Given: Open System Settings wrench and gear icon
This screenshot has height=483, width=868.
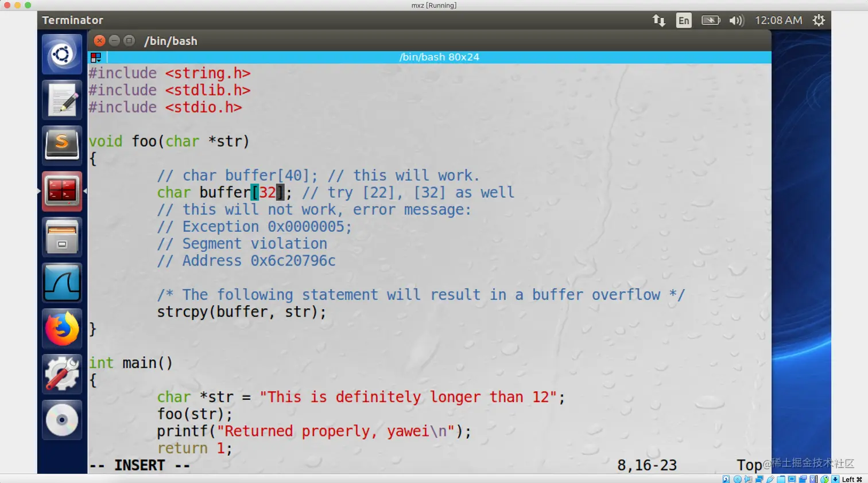Looking at the screenshot, I should click(62, 374).
